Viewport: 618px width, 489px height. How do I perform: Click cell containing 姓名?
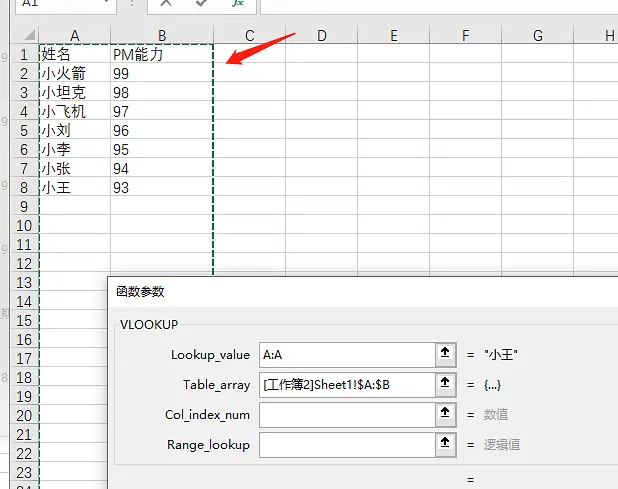click(x=75, y=54)
